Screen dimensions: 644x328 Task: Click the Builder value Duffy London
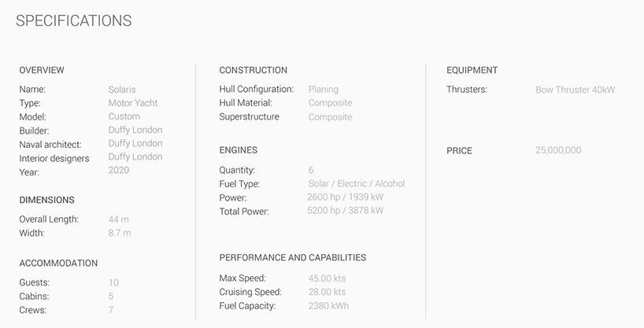click(135, 130)
